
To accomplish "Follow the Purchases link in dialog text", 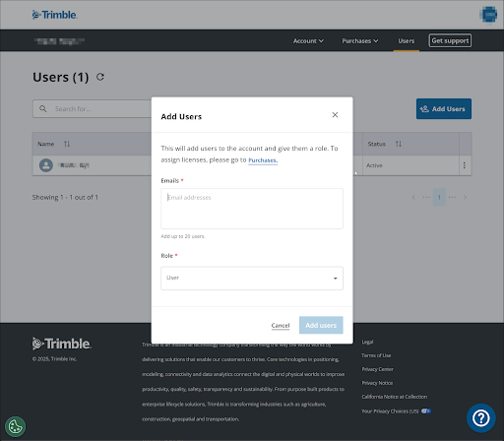I will [263, 160].
